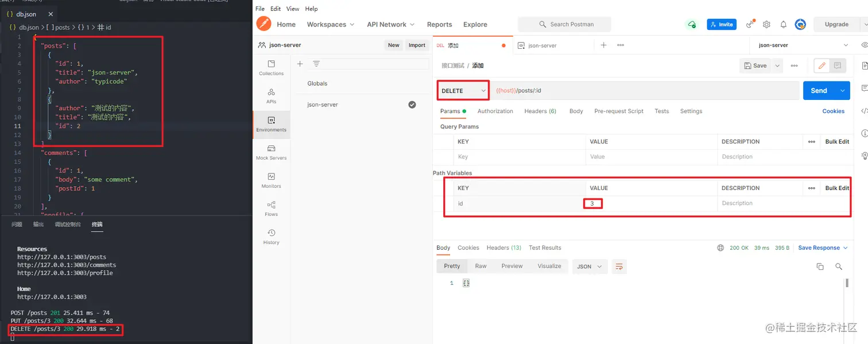Click the environment quick look eye icon
The image size is (868, 344).
(x=865, y=45)
